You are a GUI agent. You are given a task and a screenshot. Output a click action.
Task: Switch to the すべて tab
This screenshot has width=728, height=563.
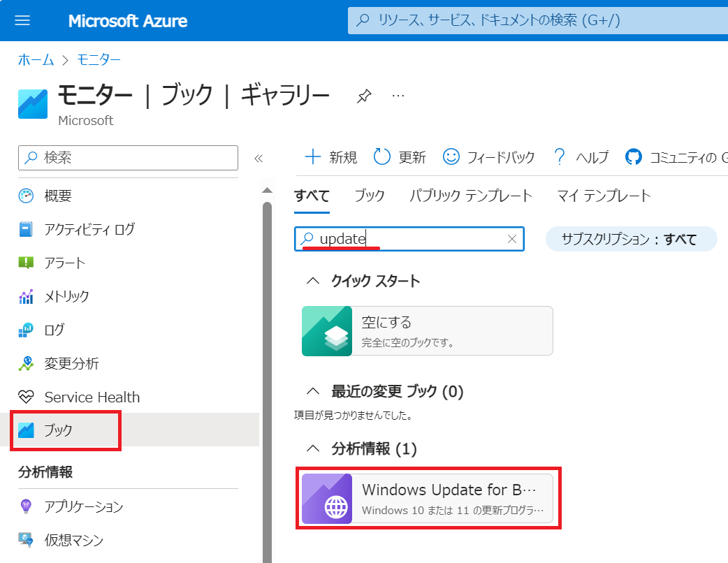click(x=312, y=196)
